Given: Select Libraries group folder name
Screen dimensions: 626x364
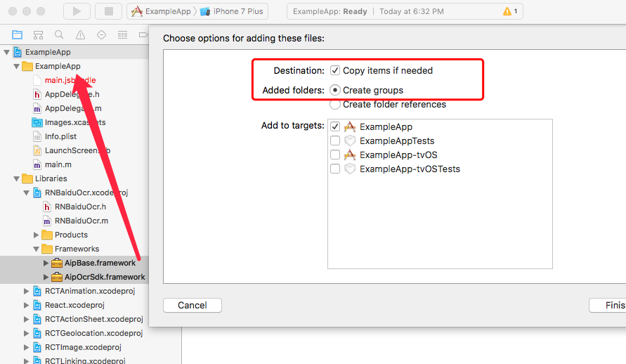Looking at the screenshot, I should pos(51,178).
